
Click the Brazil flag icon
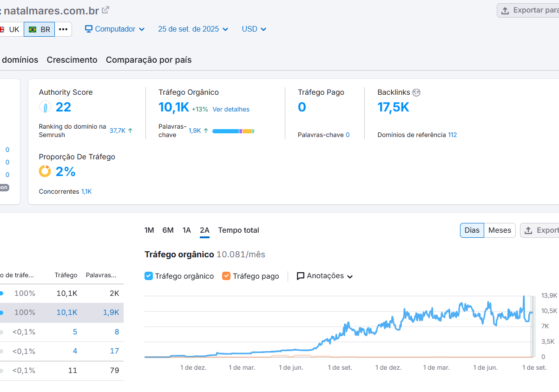coord(33,29)
